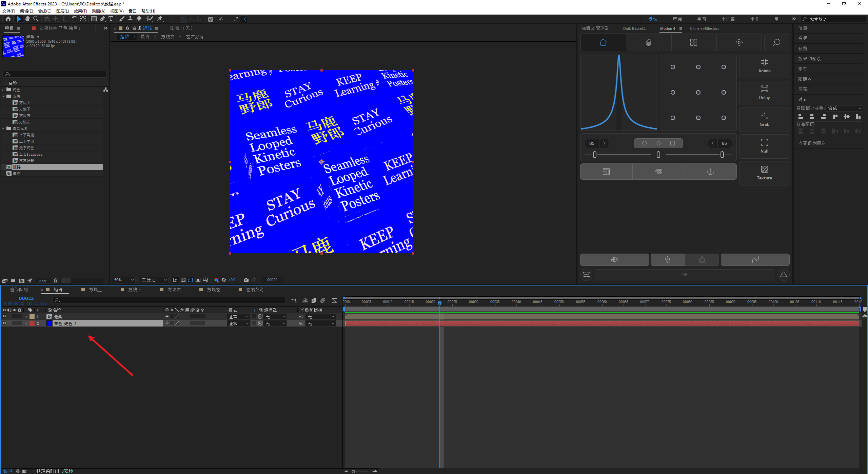Collapse the 基础元素 folder
868x474 pixels.
point(3,129)
